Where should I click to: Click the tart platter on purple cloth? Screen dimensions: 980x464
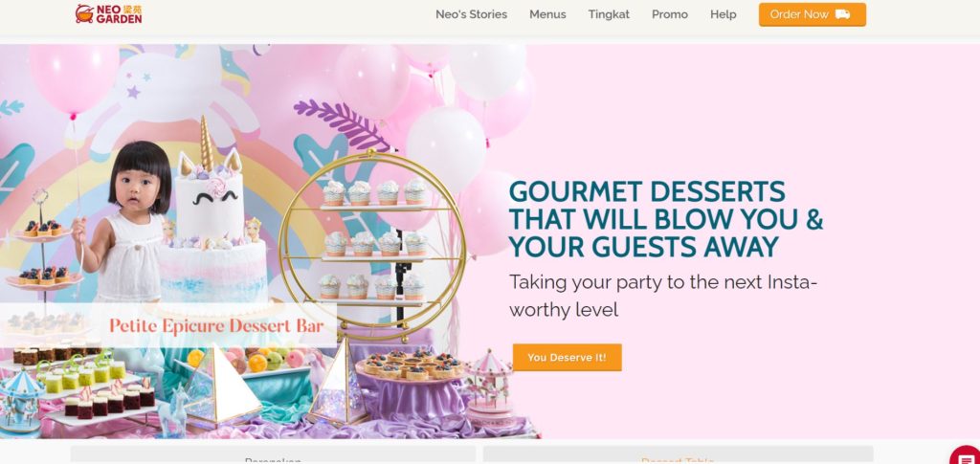pyautogui.click(x=410, y=365)
